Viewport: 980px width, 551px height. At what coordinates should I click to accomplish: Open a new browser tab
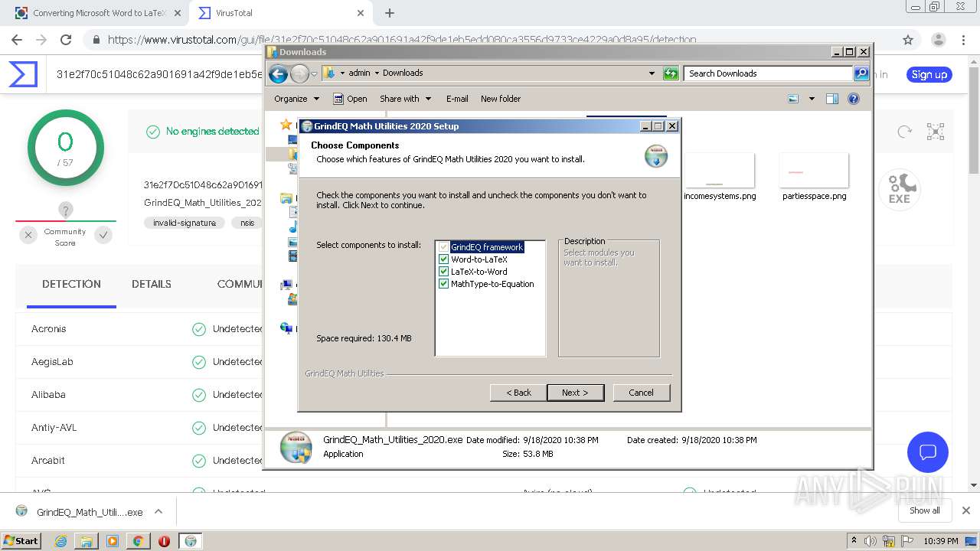(x=390, y=13)
